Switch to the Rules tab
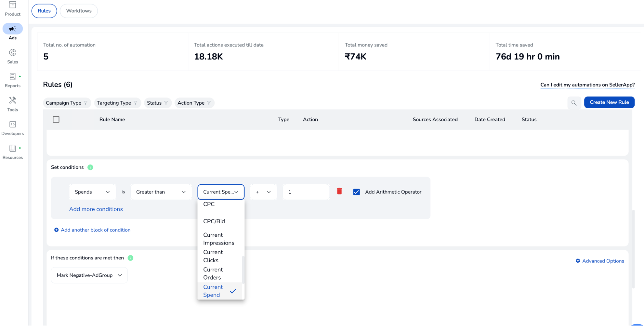 click(x=44, y=11)
